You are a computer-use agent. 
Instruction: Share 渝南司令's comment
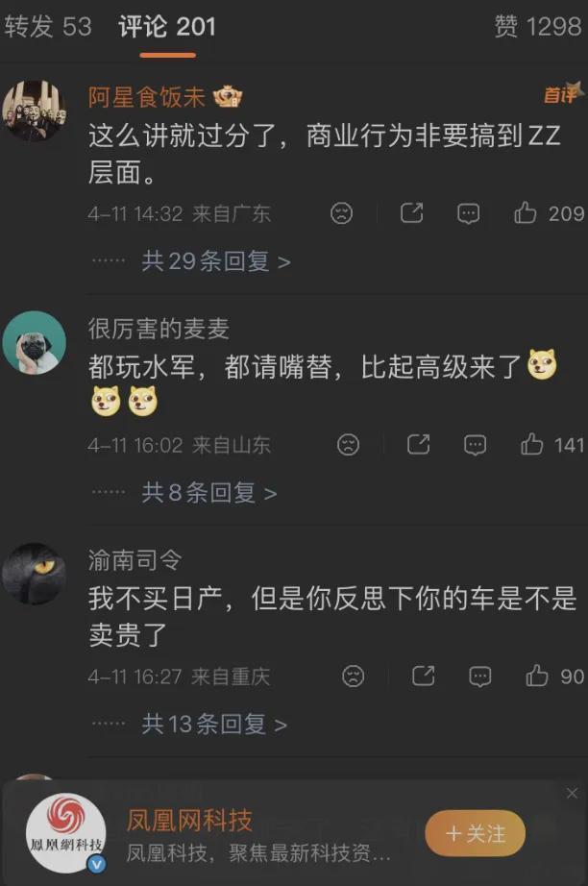pyautogui.click(x=423, y=676)
